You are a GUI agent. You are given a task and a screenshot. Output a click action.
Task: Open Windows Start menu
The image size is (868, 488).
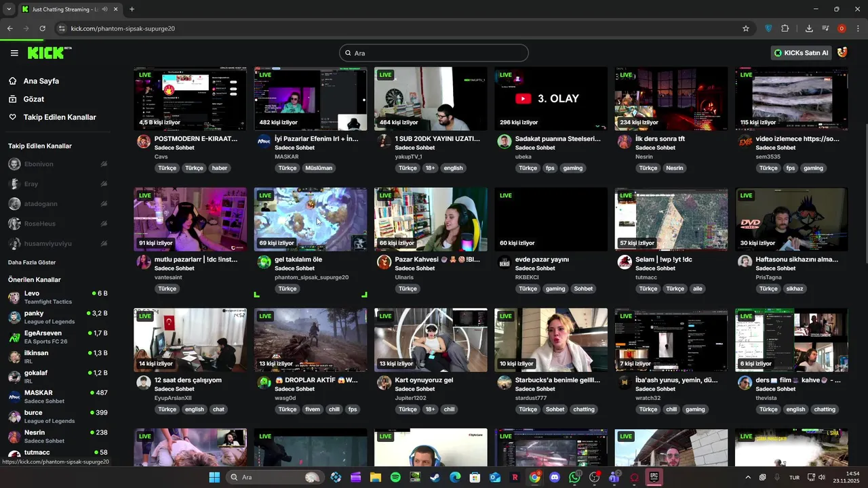coord(214,477)
